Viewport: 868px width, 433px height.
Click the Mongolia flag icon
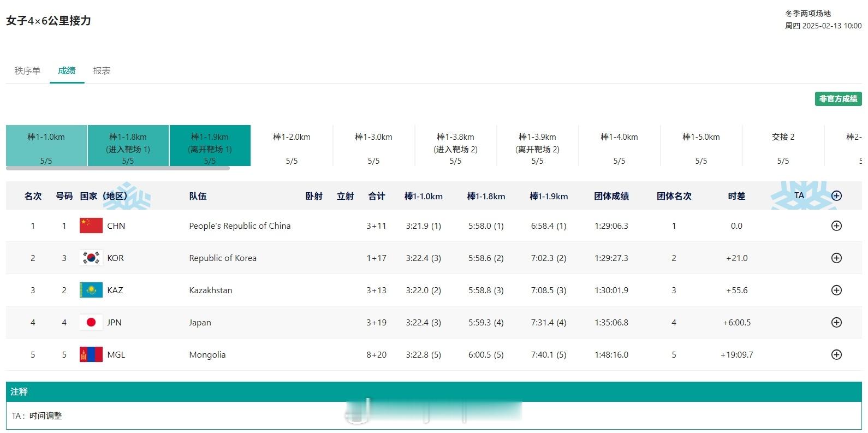click(91, 354)
